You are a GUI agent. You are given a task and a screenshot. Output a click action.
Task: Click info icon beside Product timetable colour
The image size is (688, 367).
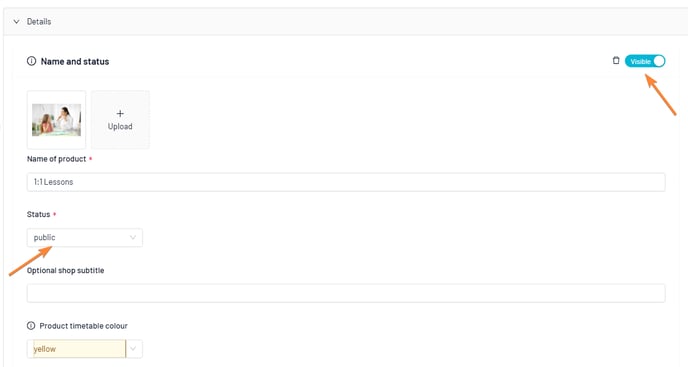pyautogui.click(x=31, y=326)
